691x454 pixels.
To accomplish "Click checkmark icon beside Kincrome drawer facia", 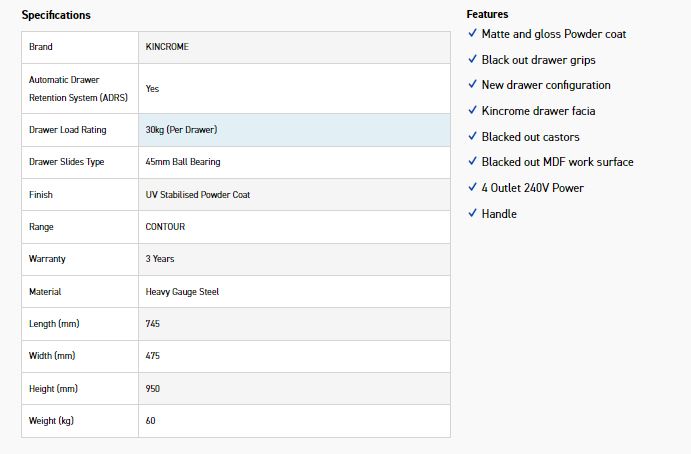I will coord(472,110).
